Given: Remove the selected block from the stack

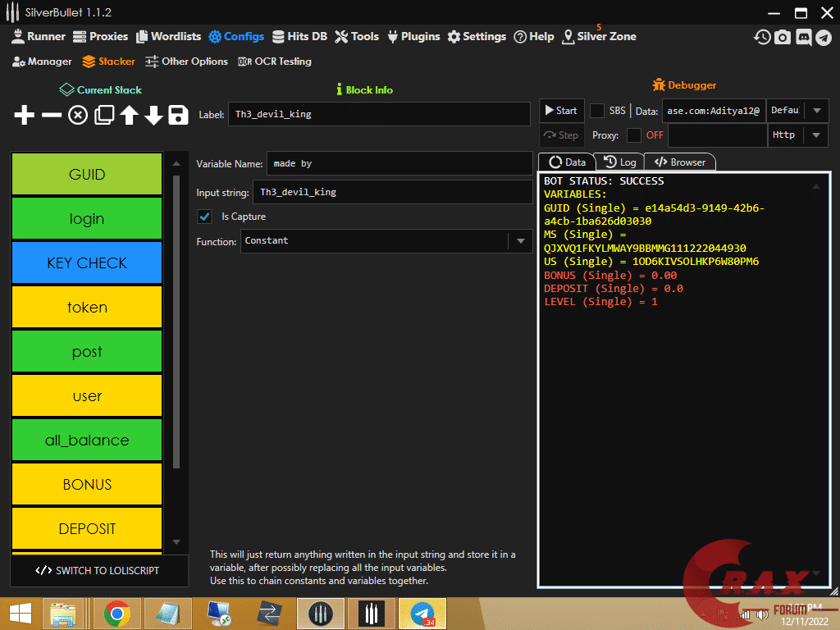Looking at the screenshot, I should tap(51, 115).
